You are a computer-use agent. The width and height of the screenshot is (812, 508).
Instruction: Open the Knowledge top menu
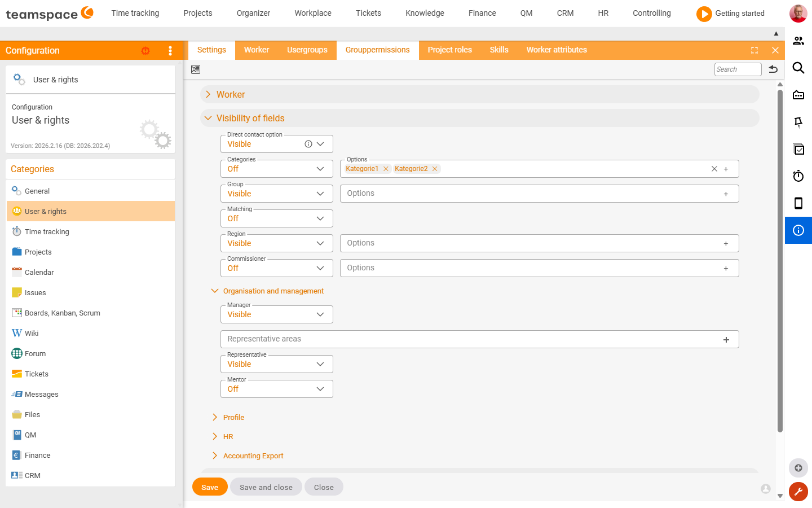point(425,13)
